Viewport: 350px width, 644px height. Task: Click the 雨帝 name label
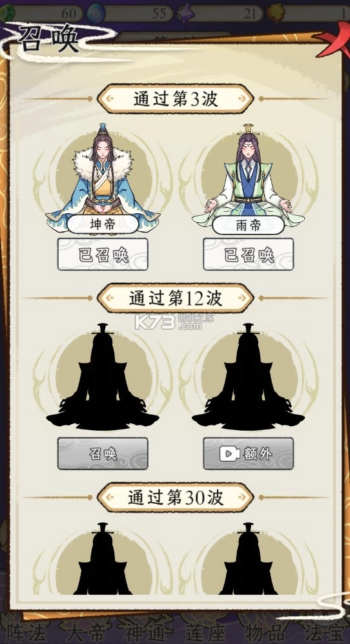click(248, 225)
